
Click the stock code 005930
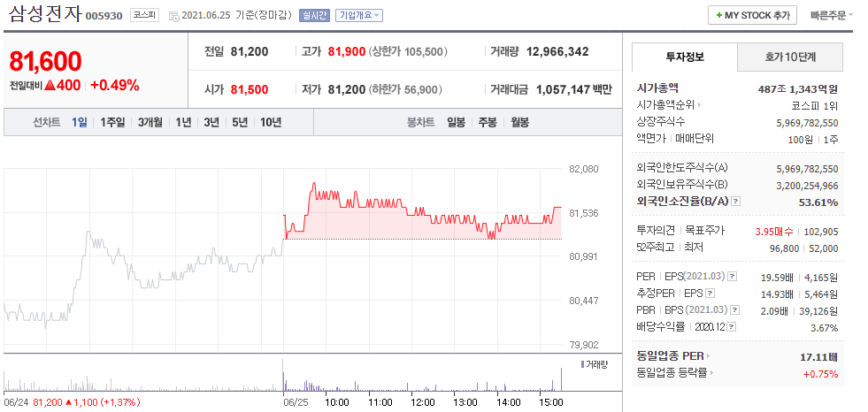click(x=104, y=16)
